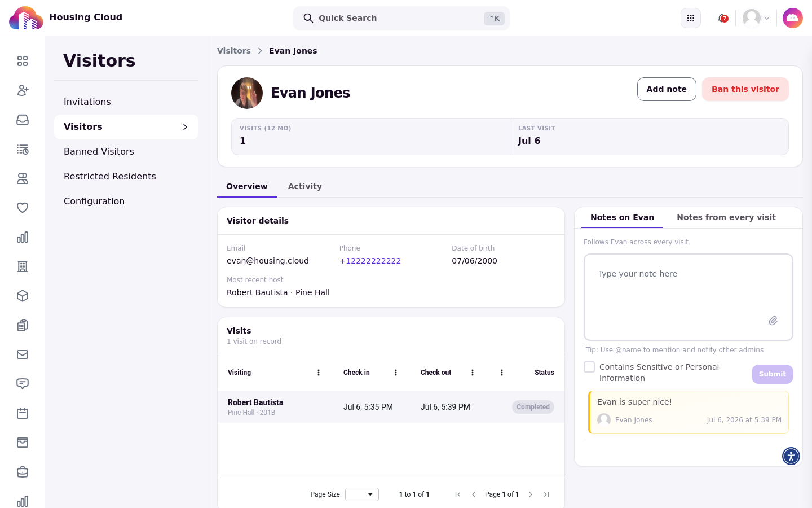Open the dashboard grid icon in sidebar
812x508 pixels.
pyautogui.click(x=23, y=61)
